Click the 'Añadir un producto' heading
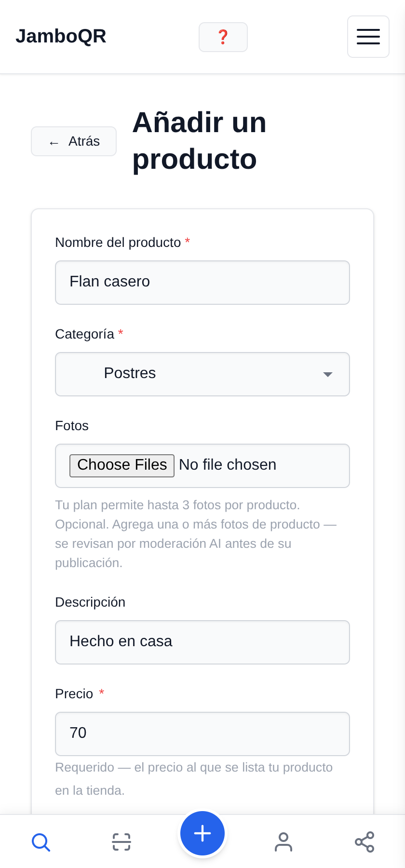405x868 pixels. tap(199, 141)
